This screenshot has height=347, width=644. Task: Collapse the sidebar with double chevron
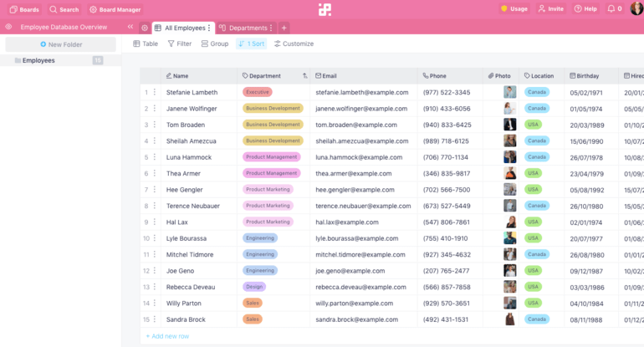tap(130, 27)
